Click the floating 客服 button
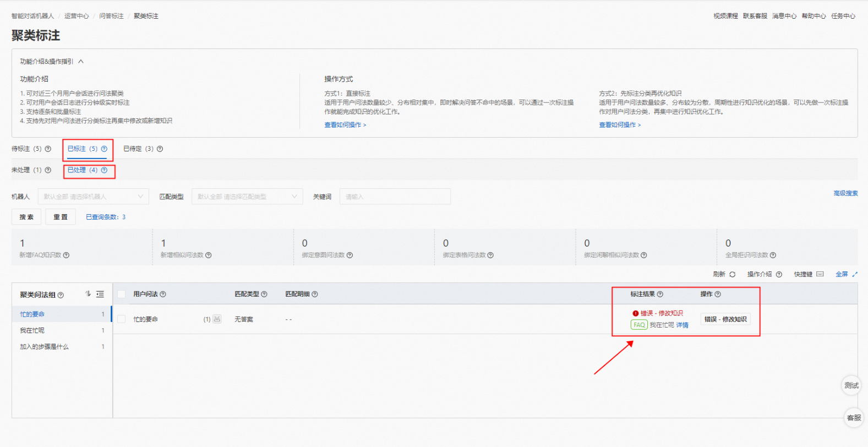The width and height of the screenshot is (868, 447). [854, 418]
